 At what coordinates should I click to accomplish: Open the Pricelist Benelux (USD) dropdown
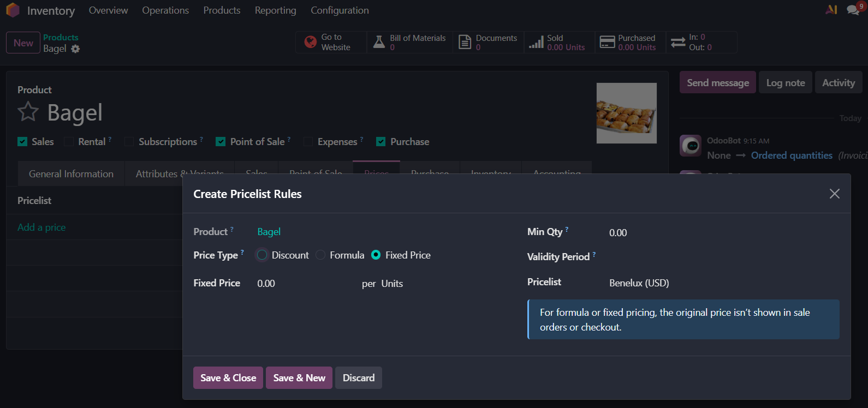pos(639,283)
